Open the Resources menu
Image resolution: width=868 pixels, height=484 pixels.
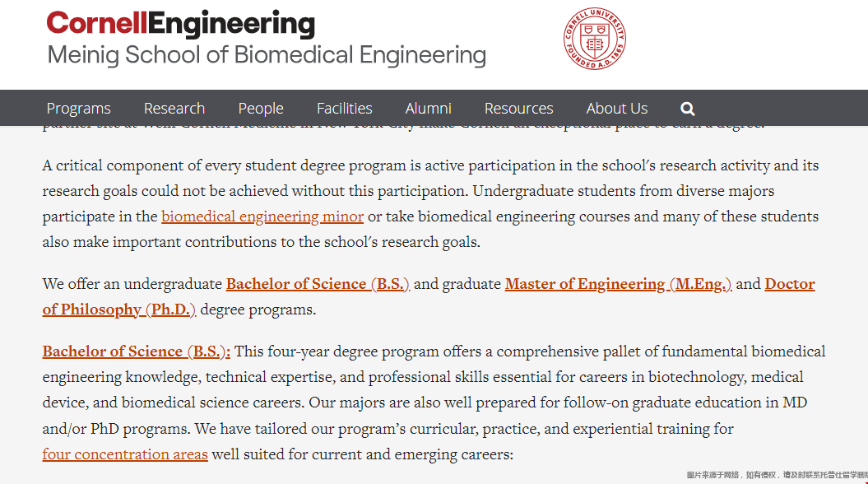pyautogui.click(x=518, y=109)
